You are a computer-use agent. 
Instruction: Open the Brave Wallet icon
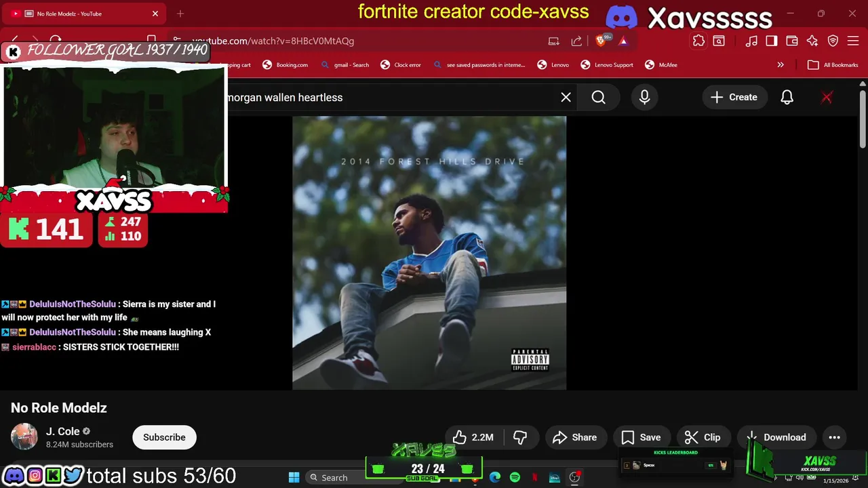tap(791, 41)
